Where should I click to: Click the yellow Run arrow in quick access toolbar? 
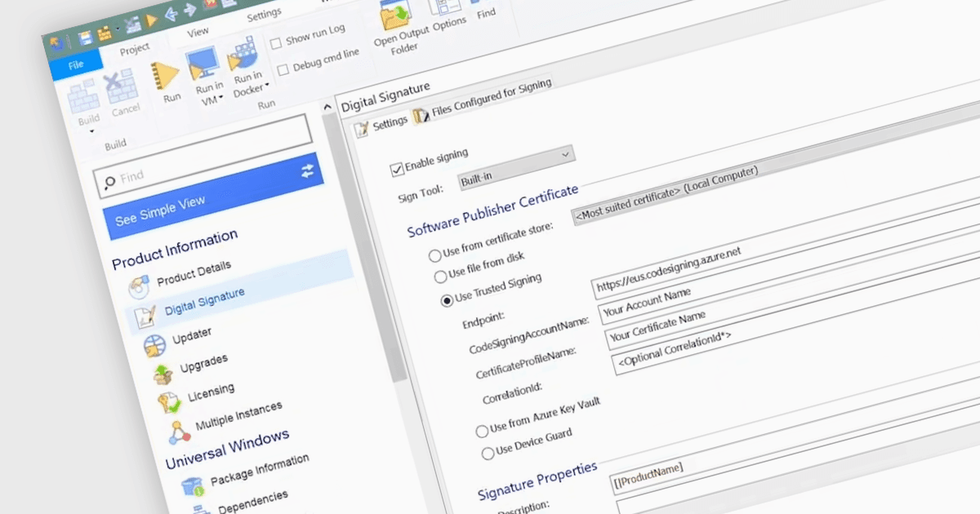(x=151, y=22)
